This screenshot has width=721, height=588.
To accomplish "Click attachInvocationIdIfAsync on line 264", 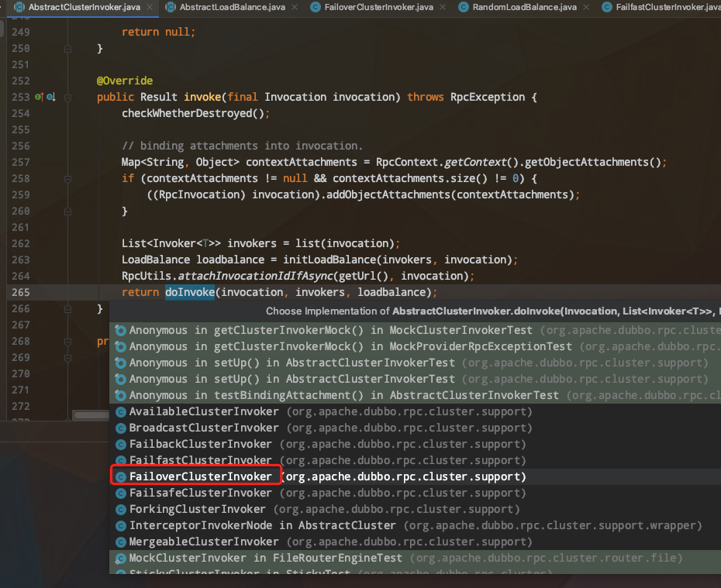I will [256, 276].
